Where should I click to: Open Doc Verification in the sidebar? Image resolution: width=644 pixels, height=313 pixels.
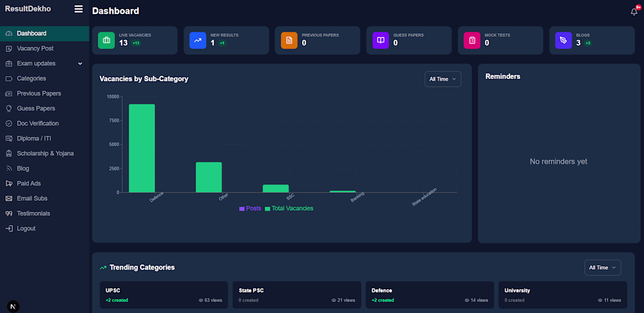click(x=44, y=123)
